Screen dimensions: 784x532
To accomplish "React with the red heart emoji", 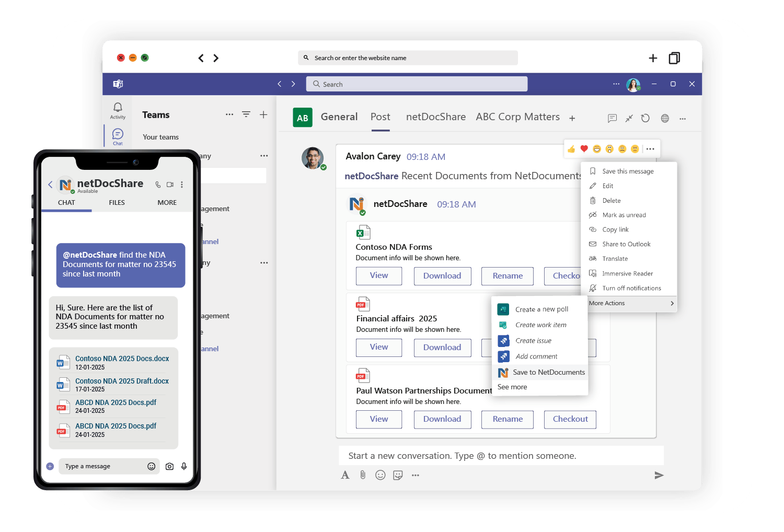I will point(584,149).
